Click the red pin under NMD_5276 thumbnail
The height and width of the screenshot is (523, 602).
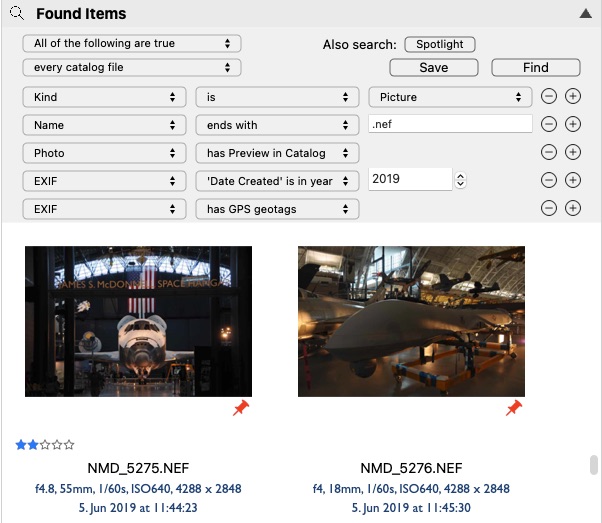coord(514,408)
